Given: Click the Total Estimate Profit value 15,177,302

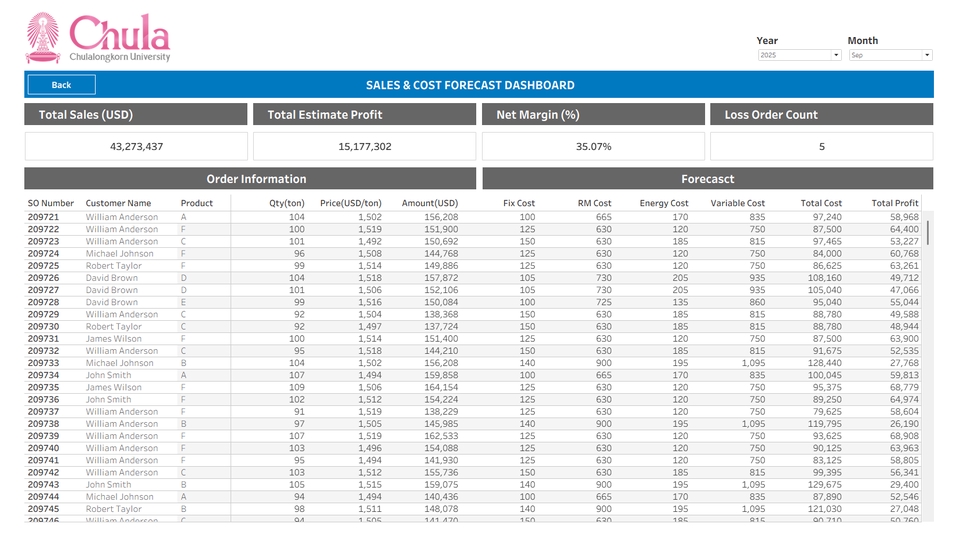Looking at the screenshot, I should click(x=365, y=147).
